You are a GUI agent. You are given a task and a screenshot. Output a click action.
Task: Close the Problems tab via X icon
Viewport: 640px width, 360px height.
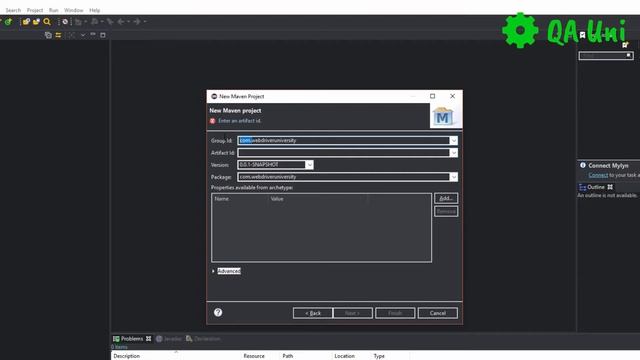[149, 339]
